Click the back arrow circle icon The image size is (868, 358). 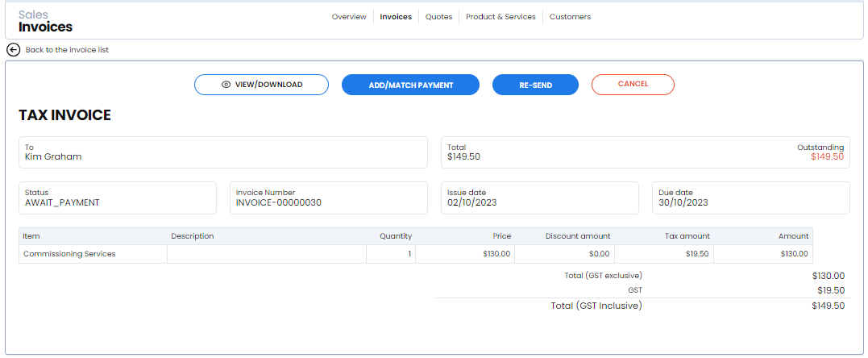(13, 50)
